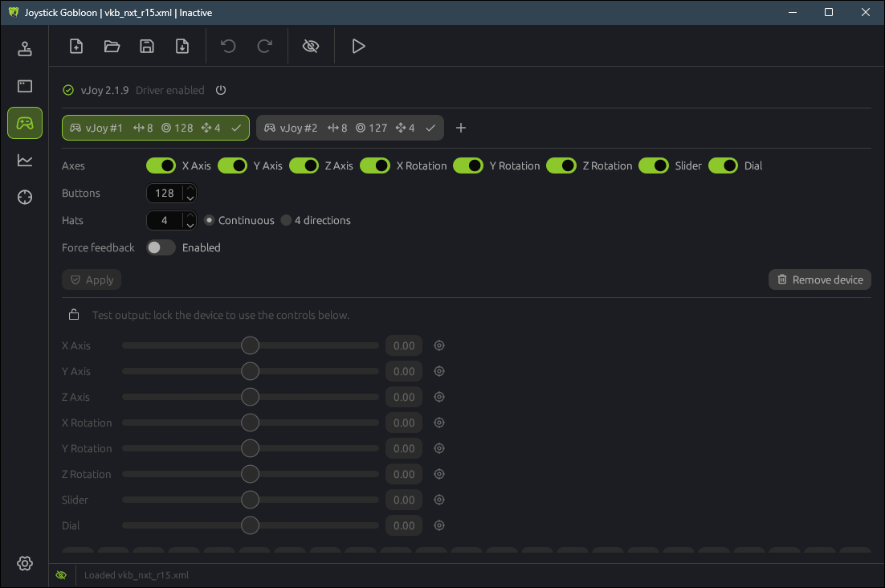This screenshot has height=588, width=885.
Task: Undo the last change
Action: pyautogui.click(x=228, y=47)
